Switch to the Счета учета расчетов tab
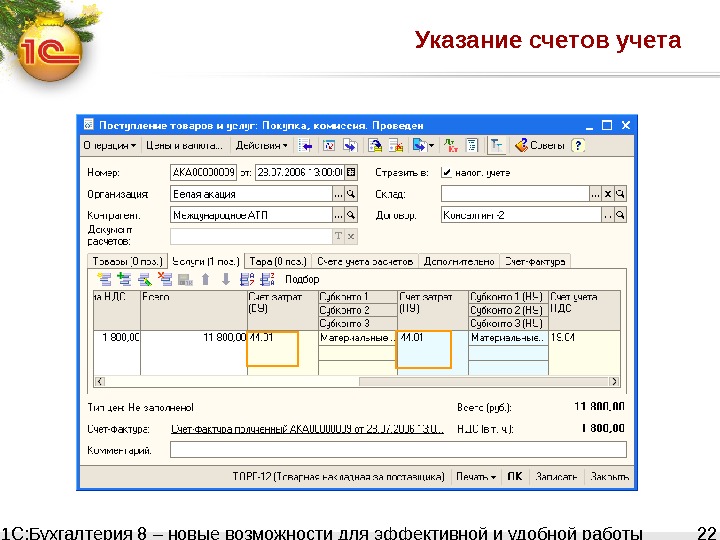This screenshot has height=540, width=720. click(x=365, y=262)
